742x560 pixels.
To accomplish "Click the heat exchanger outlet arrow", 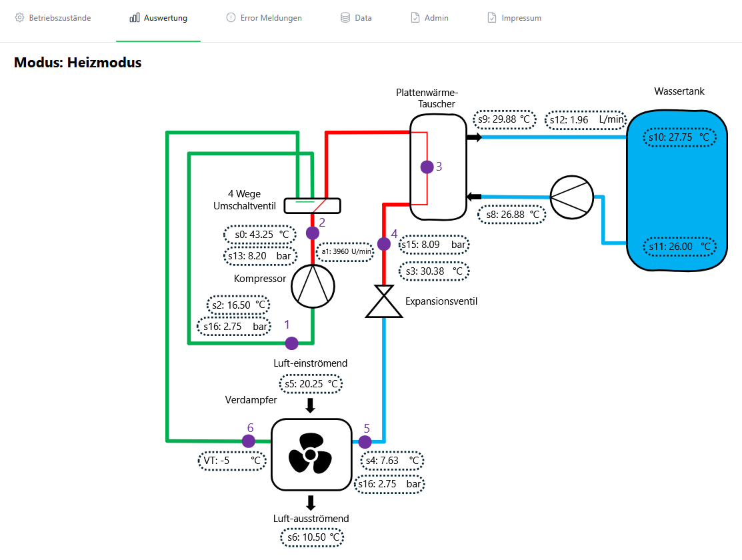I will click(x=474, y=137).
